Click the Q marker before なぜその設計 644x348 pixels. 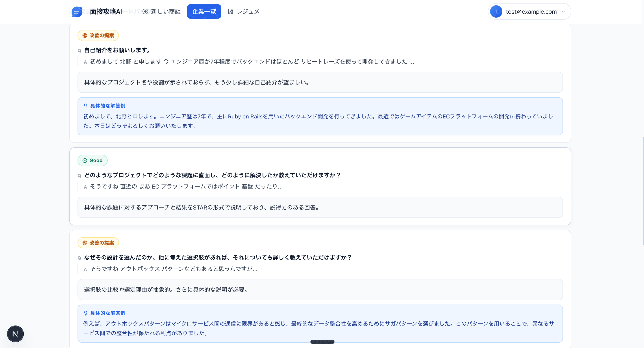[79, 258]
